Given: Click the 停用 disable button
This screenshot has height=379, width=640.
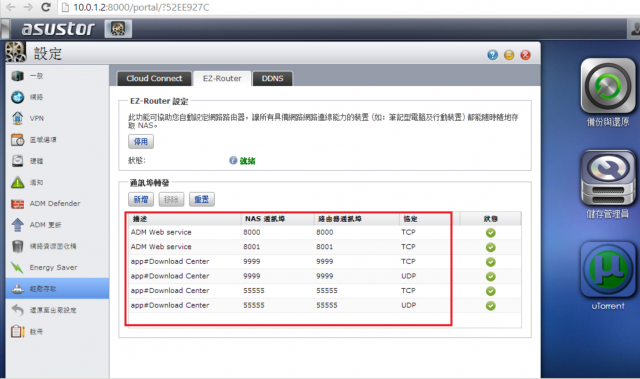Looking at the screenshot, I should 141,142.
